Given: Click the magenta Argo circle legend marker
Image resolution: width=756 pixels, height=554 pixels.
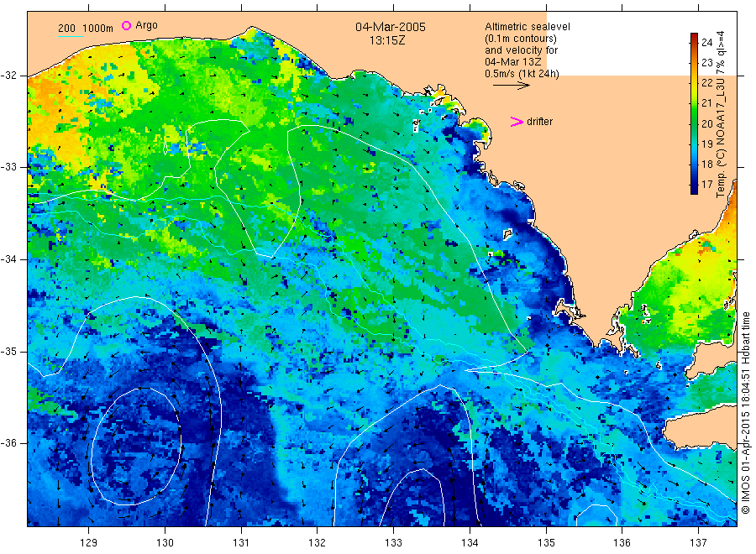Looking at the screenshot, I should (x=126, y=25).
